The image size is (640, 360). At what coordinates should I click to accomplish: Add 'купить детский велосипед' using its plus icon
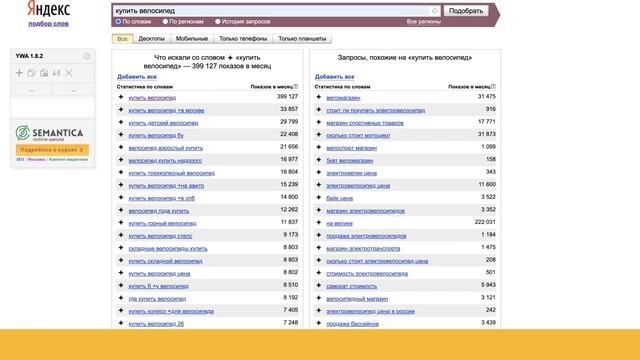point(121,122)
